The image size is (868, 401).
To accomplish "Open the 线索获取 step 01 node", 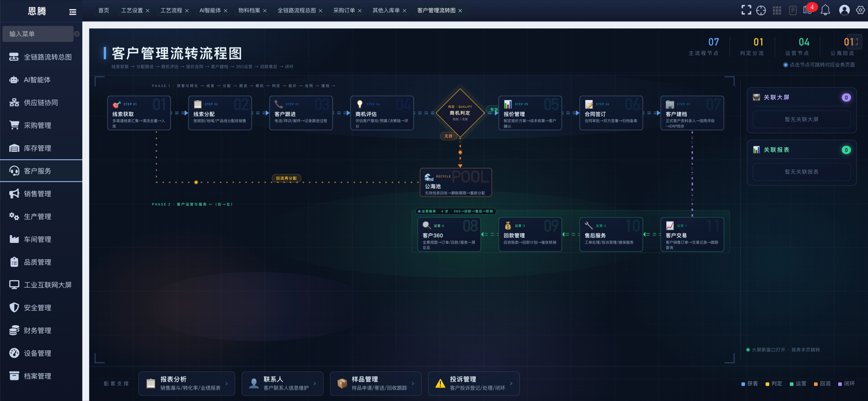I will click(139, 113).
